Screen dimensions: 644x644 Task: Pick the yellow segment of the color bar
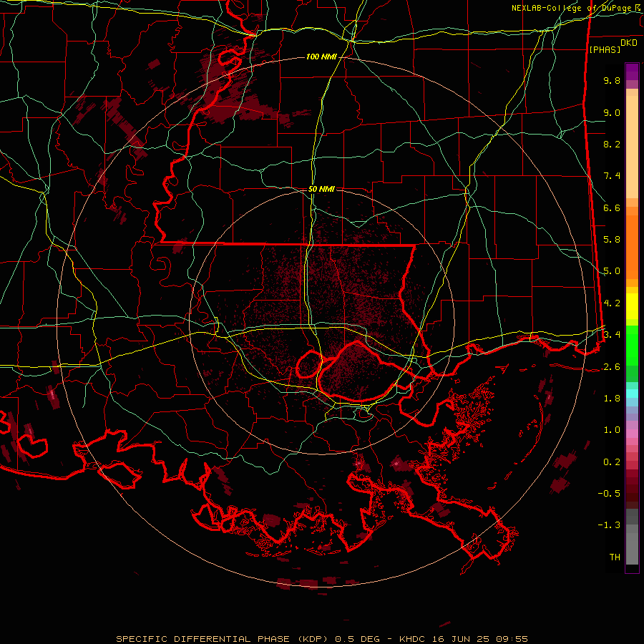632,306
